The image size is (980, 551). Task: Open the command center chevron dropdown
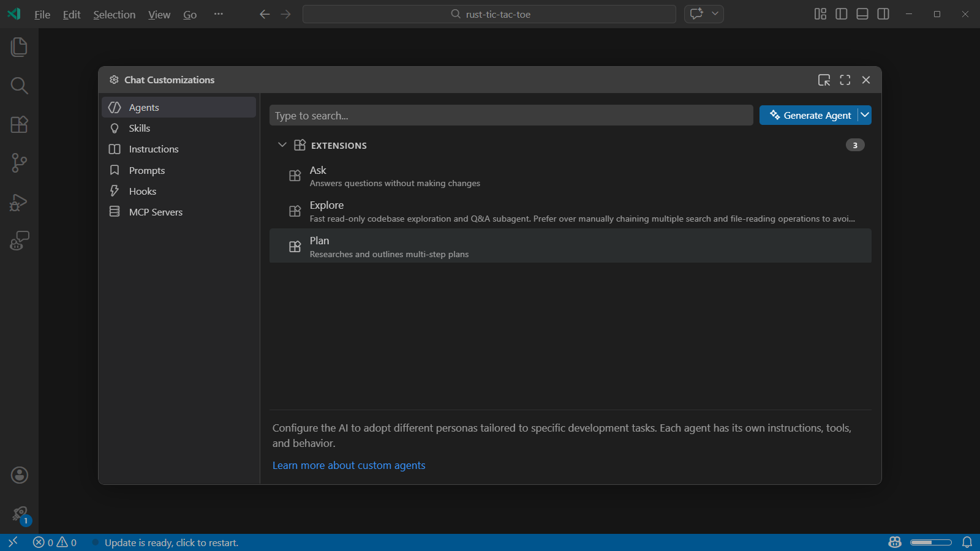[x=714, y=13]
